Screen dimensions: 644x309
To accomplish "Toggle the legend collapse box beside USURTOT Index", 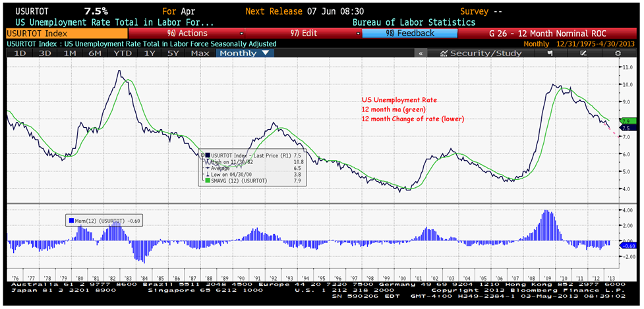I will click(x=202, y=155).
